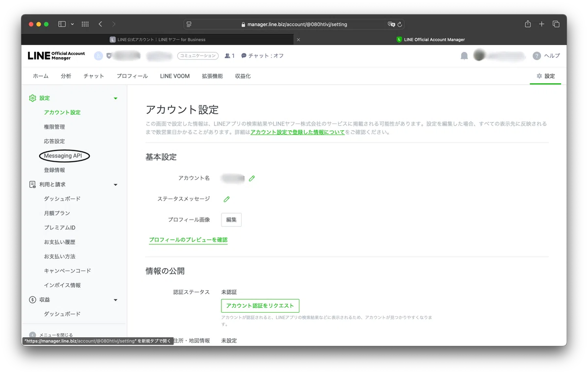This screenshot has width=588, height=374.
Task: Select Messaging API in the sidebar
Action: coord(63,156)
